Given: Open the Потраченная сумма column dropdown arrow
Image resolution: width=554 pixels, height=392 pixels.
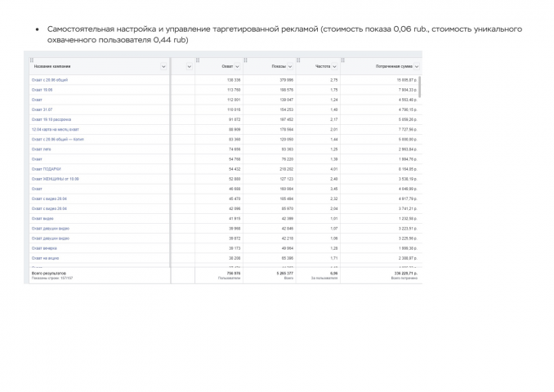Looking at the screenshot, I should pyautogui.click(x=417, y=66).
